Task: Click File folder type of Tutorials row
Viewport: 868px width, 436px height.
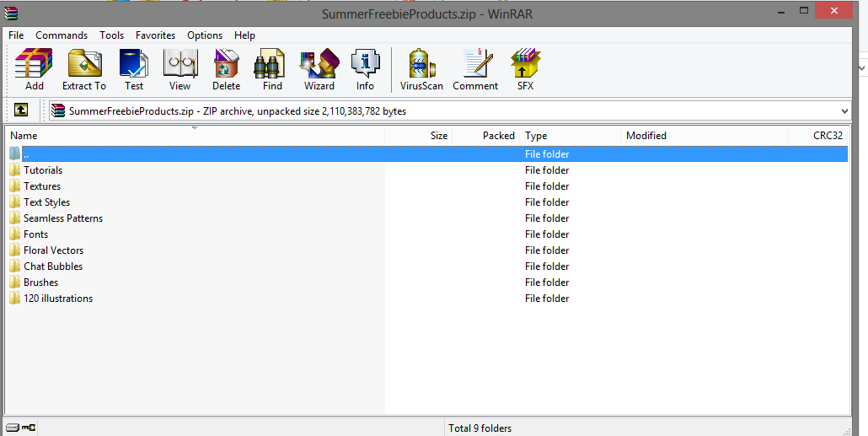Action: (547, 170)
